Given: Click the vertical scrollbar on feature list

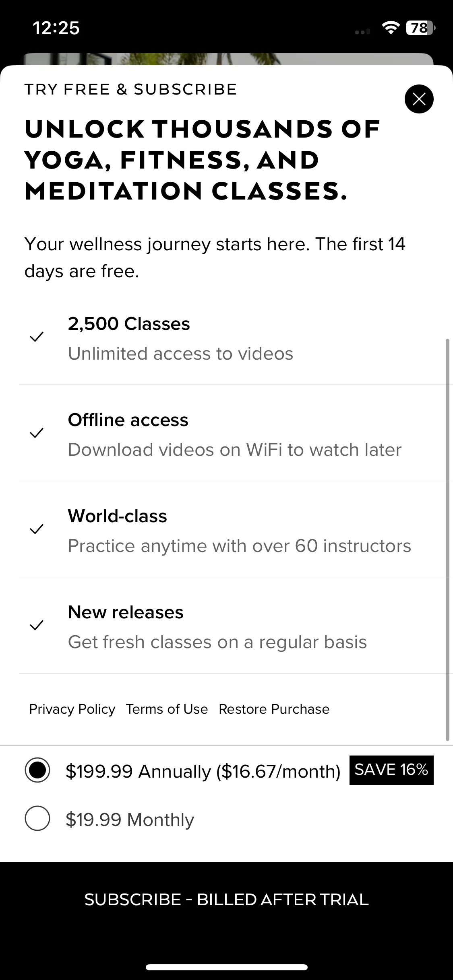Looking at the screenshot, I should (447, 540).
